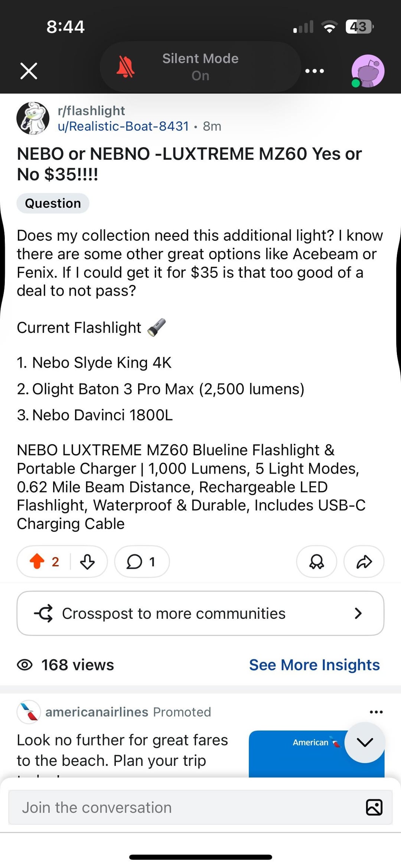
Task: Tap the Question flair tag
Action: [x=53, y=203]
